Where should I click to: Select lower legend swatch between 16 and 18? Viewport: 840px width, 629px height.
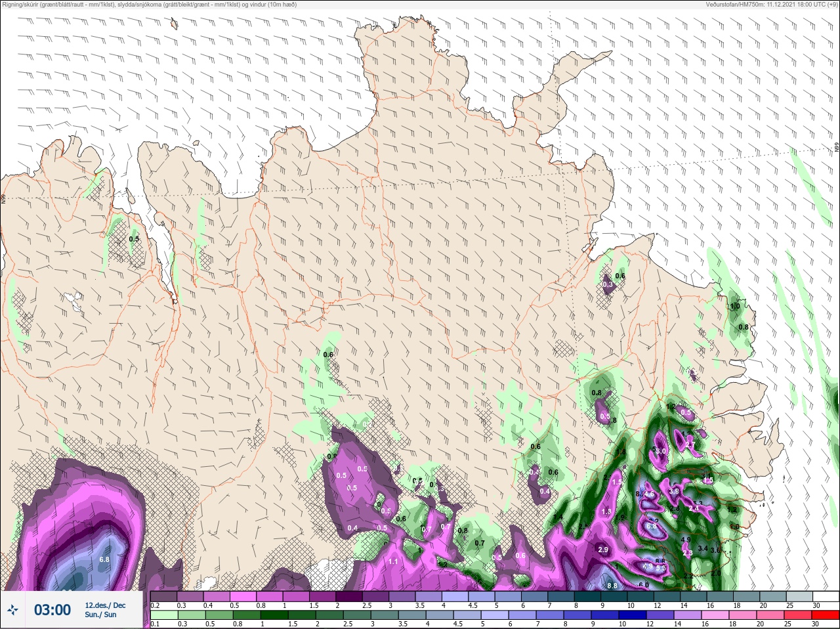pos(715,615)
